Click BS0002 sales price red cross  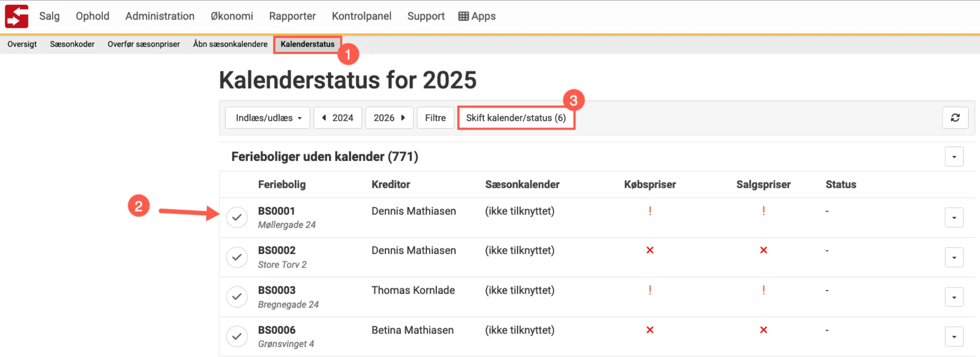click(x=763, y=250)
